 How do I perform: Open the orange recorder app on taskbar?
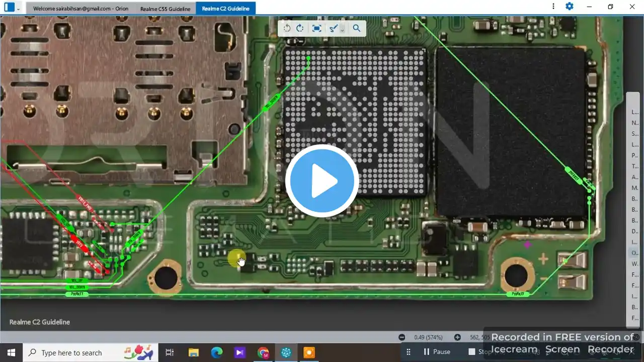click(x=309, y=352)
